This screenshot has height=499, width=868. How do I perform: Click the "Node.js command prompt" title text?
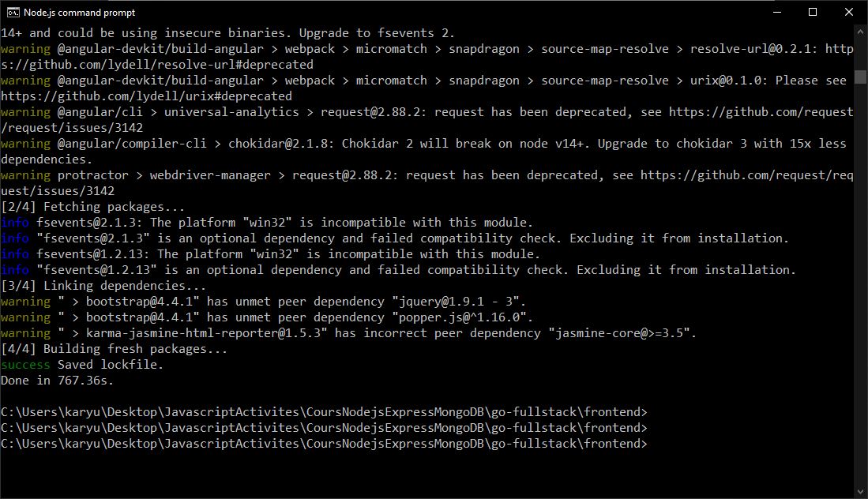tap(79, 12)
